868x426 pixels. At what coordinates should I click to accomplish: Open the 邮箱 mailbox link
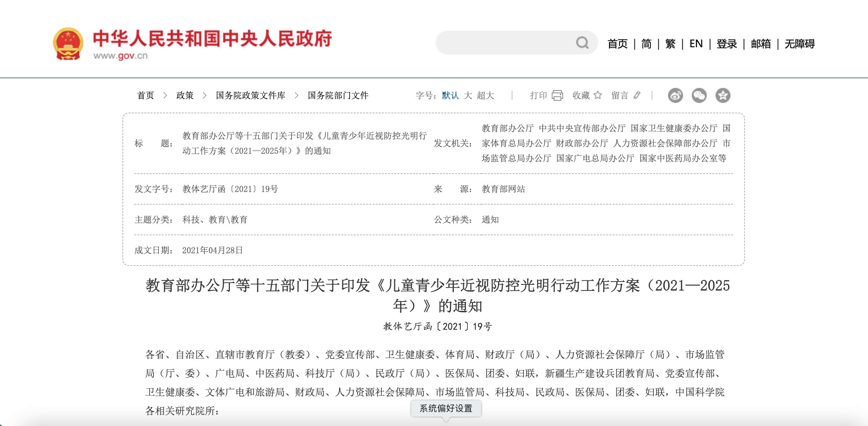(761, 44)
